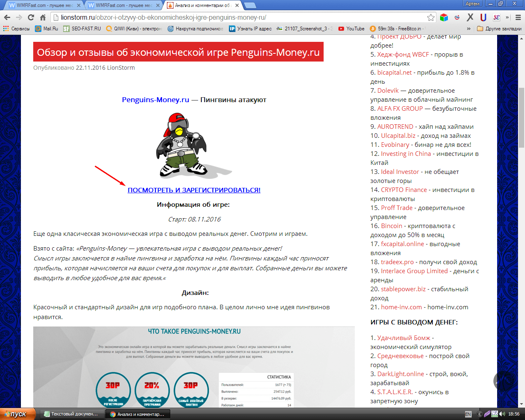Screen dimensions: 525x420
Task: Open the Penguins-Money site screenshot image
Action: (194, 367)
